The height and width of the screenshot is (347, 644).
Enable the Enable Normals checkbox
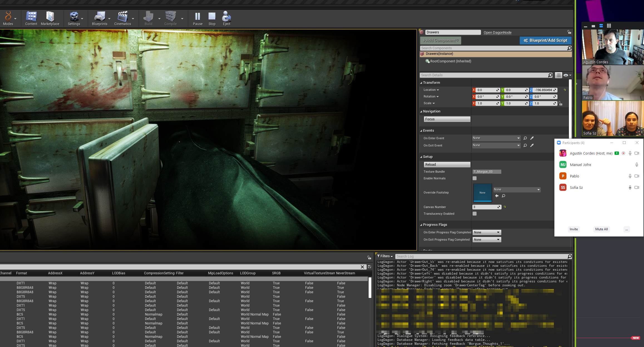475,178
